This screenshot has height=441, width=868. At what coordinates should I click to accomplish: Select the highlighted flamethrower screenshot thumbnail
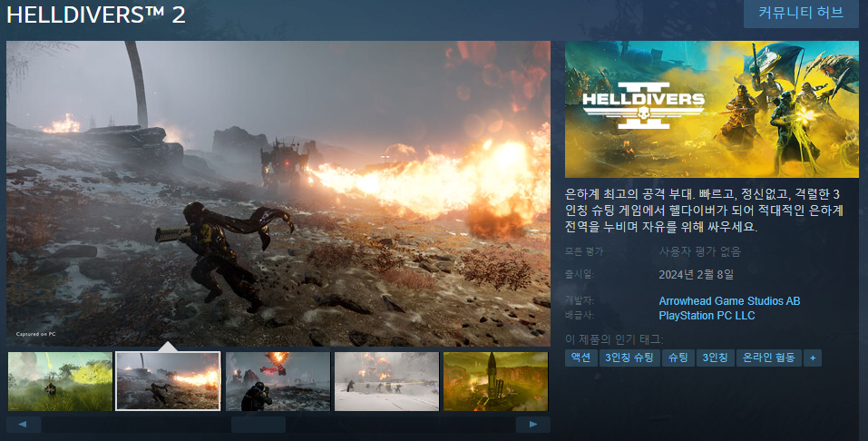click(168, 381)
